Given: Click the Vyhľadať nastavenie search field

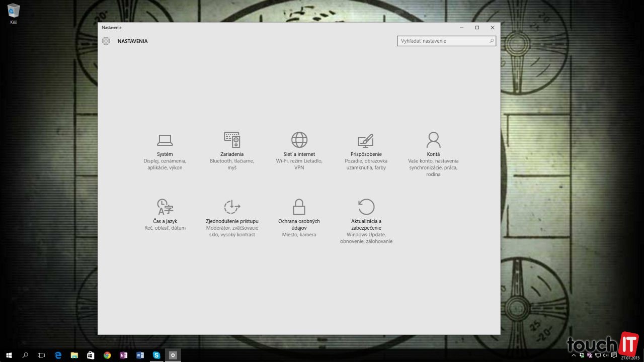Looking at the screenshot, I should (442, 41).
